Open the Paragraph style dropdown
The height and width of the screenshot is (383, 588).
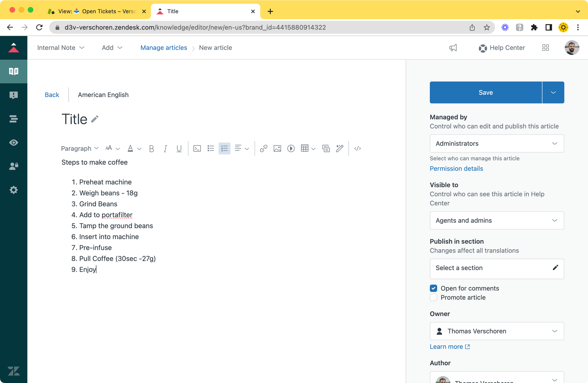click(x=79, y=149)
